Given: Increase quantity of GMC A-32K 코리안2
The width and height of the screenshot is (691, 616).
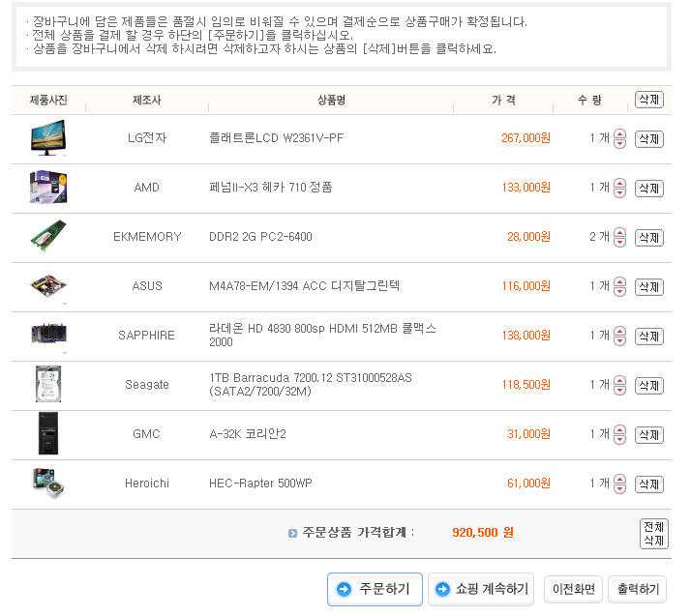Looking at the screenshot, I should tap(619, 430).
